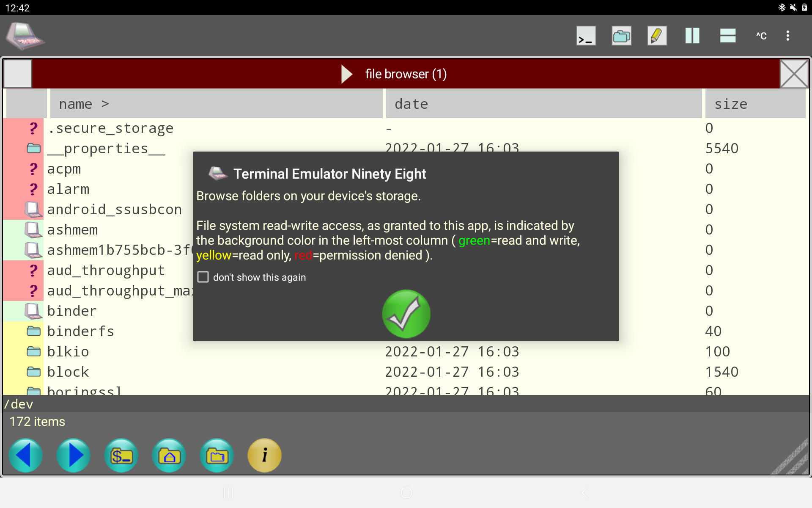Open the blkio folder
Image resolution: width=812 pixels, height=508 pixels.
click(68, 351)
